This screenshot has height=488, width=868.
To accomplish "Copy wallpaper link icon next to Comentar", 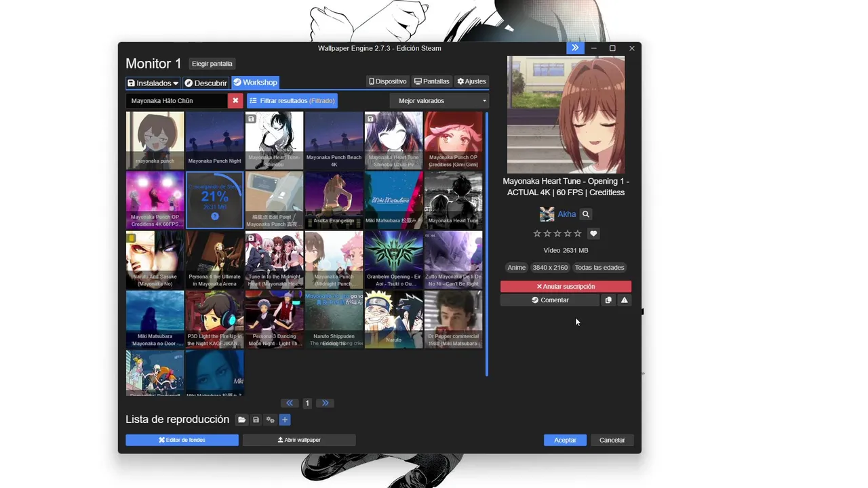I will pos(608,300).
